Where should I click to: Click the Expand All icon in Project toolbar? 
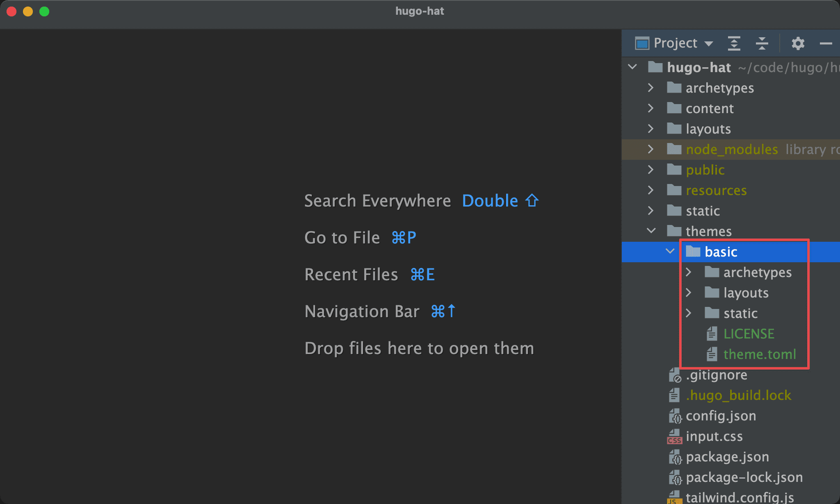coord(734,43)
